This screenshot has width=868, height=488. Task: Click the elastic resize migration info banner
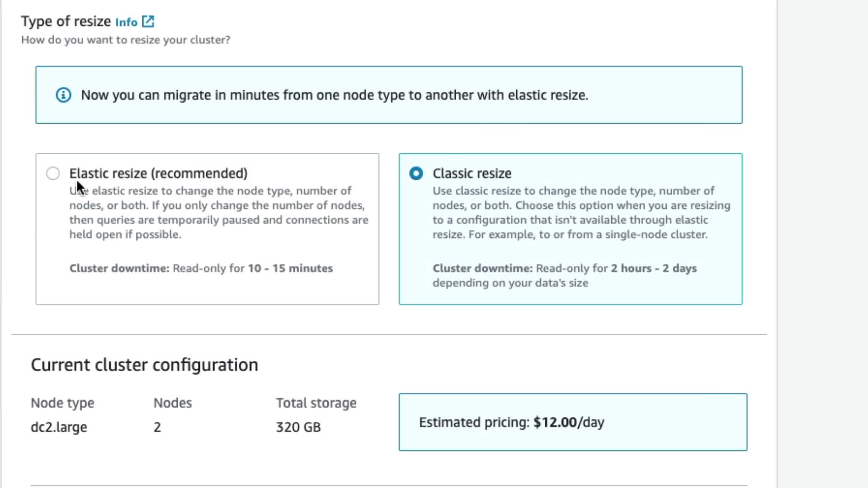click(x=389, y=95)
